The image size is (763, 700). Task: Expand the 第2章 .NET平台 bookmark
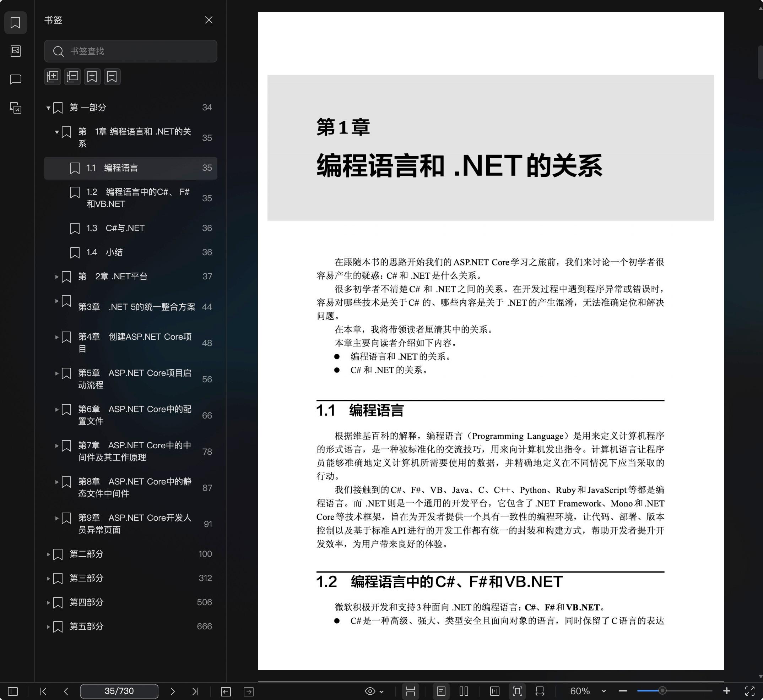coord(57,277)
